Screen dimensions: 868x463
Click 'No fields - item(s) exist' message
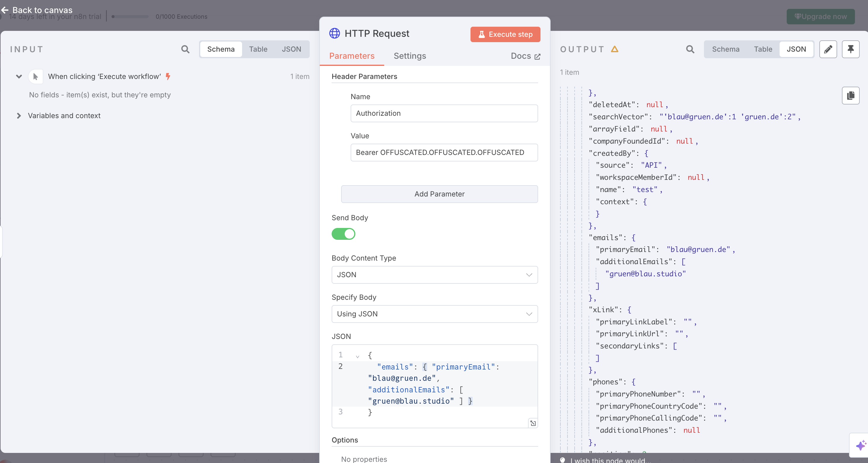point(100,95)
